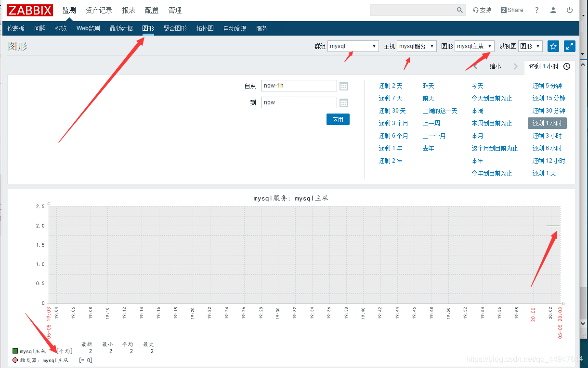588x368 pixels.
Task: Click the 缩小 zoom out button
Action: pyautogui.click(x=495, y=66)
